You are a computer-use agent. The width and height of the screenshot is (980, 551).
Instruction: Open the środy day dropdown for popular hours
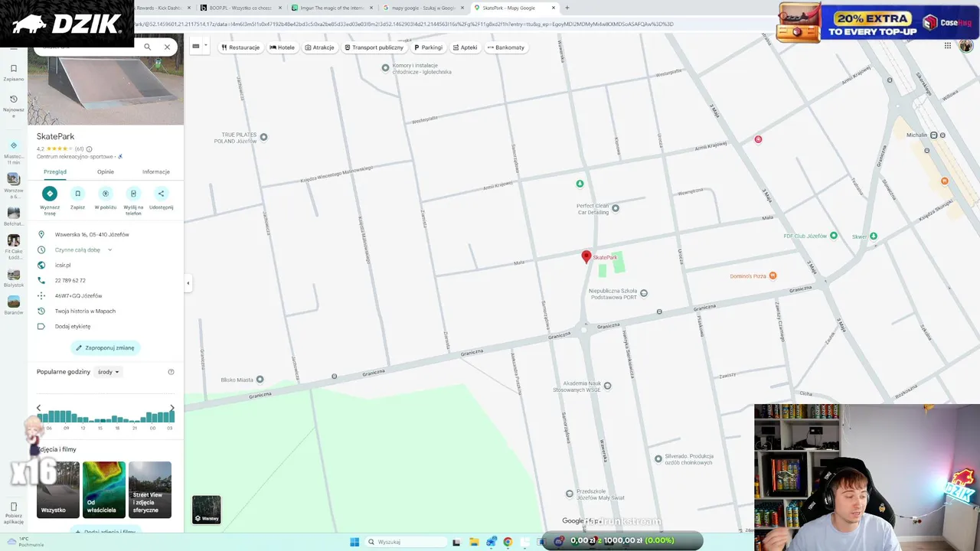point(108,372)
